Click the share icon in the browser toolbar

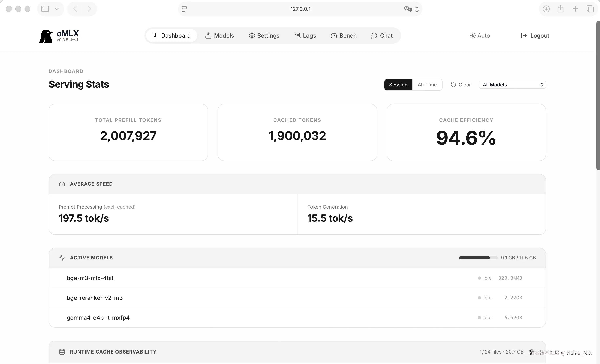point(561,9)
